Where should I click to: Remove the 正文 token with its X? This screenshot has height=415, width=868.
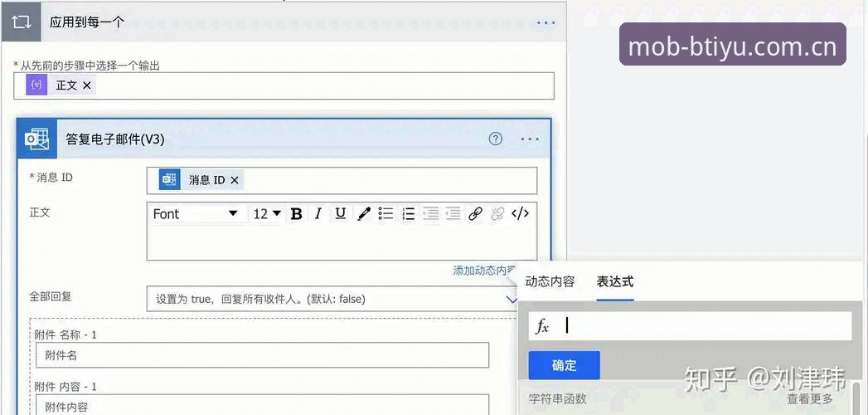point(86,85)
